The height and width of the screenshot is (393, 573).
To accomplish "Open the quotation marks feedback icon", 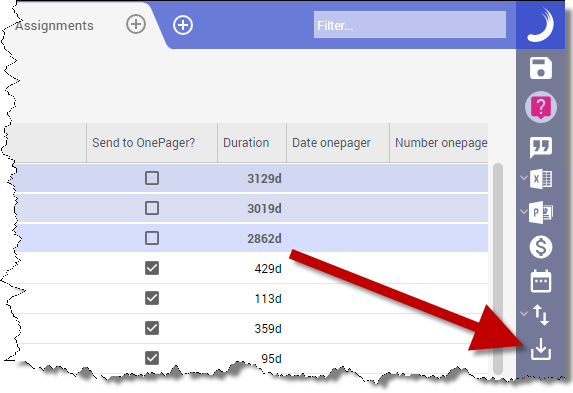I will coord(541,147).
